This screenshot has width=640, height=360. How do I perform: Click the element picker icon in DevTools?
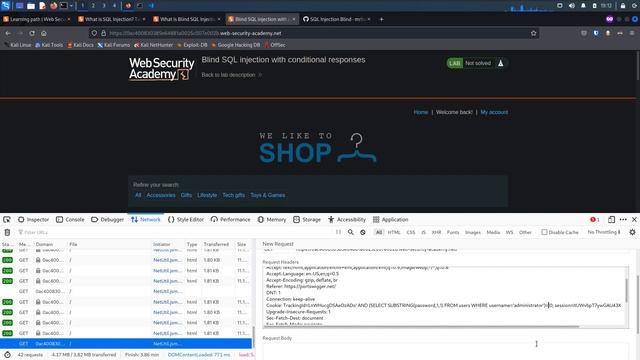click(x=7, y=220)
